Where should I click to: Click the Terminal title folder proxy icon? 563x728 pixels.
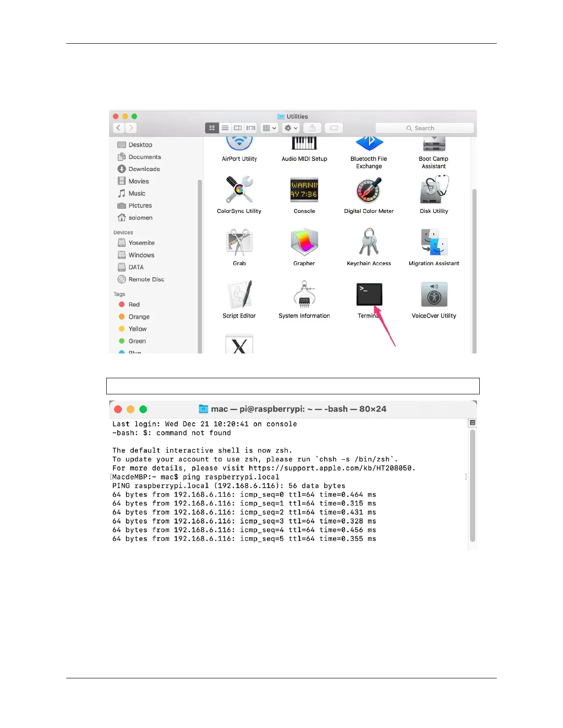(x=203, y=409)
